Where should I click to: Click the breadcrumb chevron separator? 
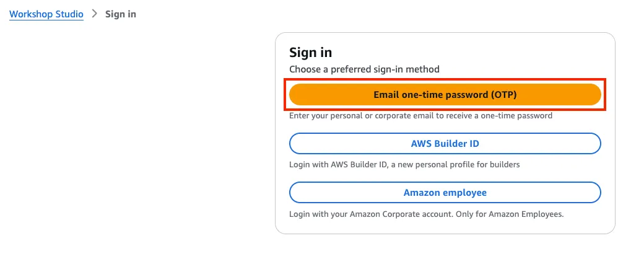[x=94, y=14]
